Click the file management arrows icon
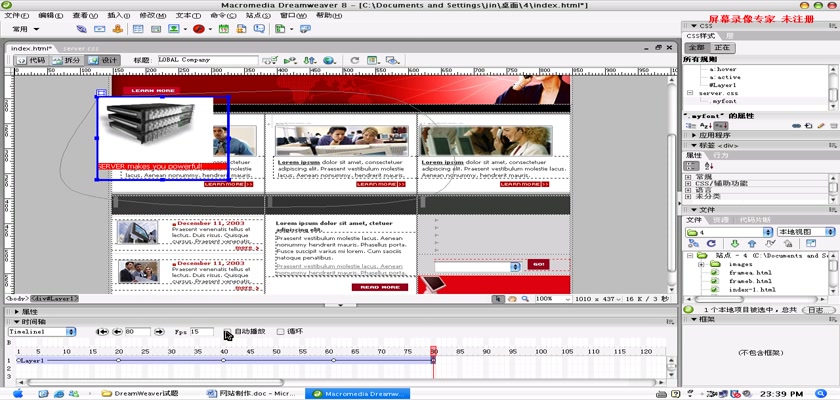The image size is (840, 400). point(310,61)
